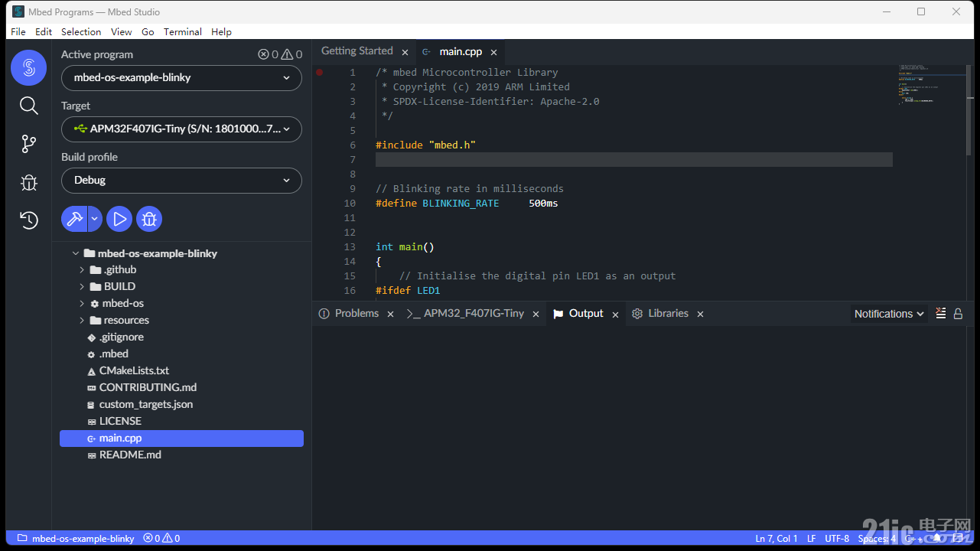The image size is (980, 551).
Task: Close the main.cpp editor tab
Action: click(x=494, y=52)
